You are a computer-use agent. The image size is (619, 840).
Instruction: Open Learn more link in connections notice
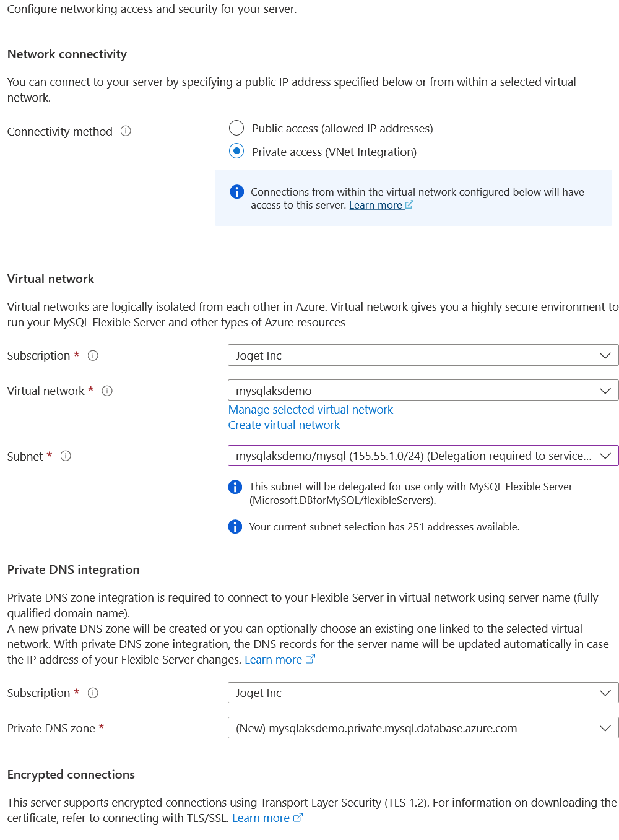click(x=375, y=206)
